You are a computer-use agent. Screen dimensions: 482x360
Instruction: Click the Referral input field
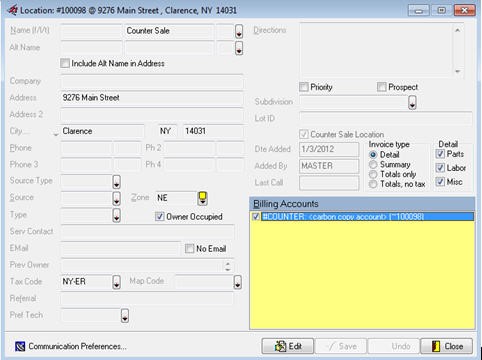point(147,298)
